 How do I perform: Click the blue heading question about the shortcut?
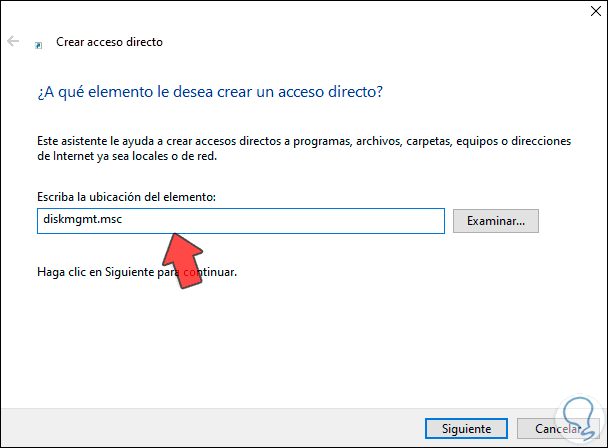(x=210, y=92)
